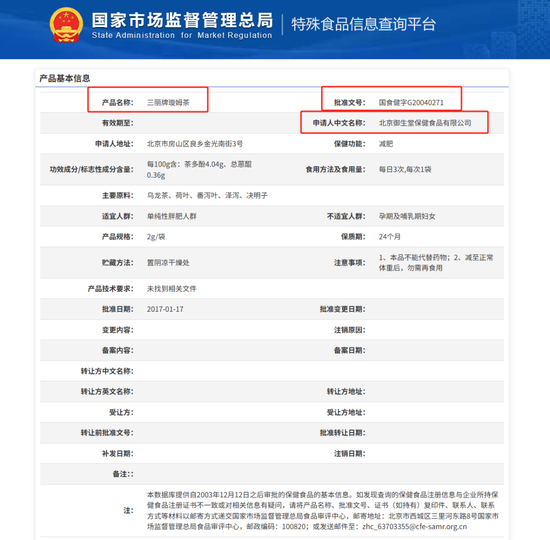Select the health function value 减肥
550x540 pixels.
click(x=386, y=144)
